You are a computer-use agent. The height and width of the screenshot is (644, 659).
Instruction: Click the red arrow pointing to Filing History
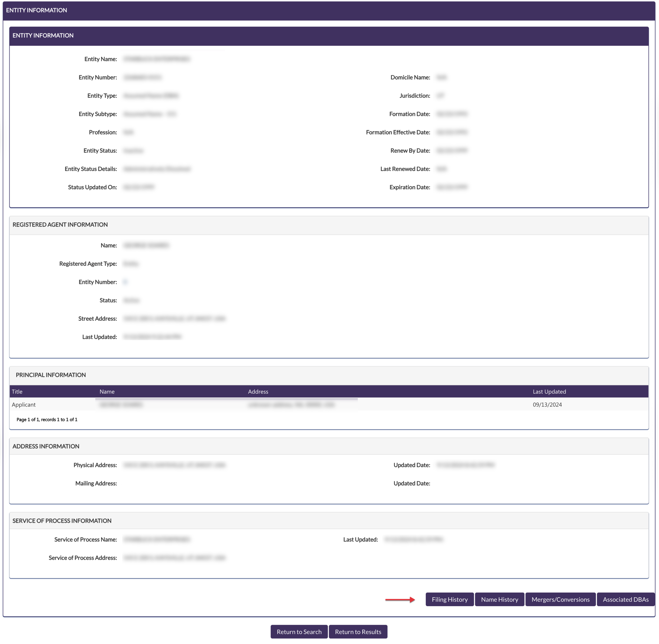[x=400, y=600]
